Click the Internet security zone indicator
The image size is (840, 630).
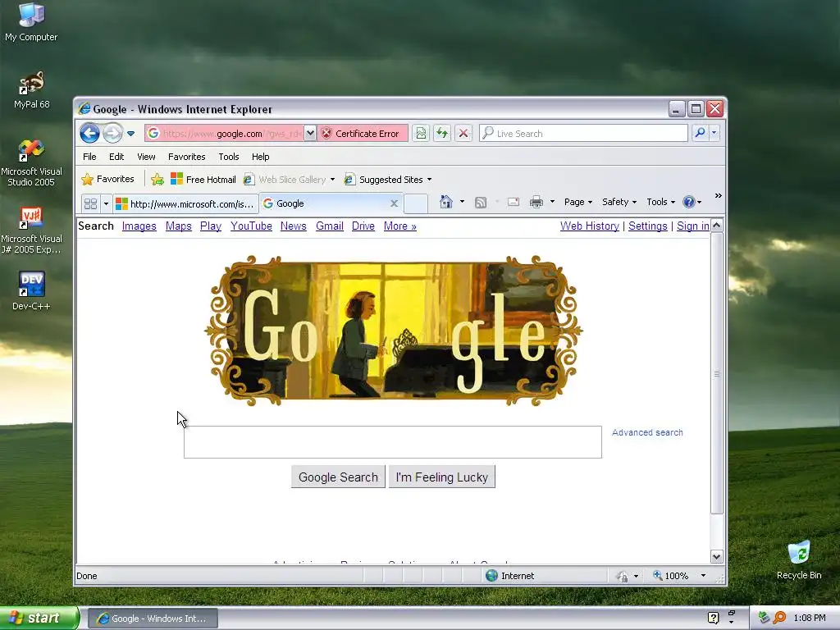[510, 576]
